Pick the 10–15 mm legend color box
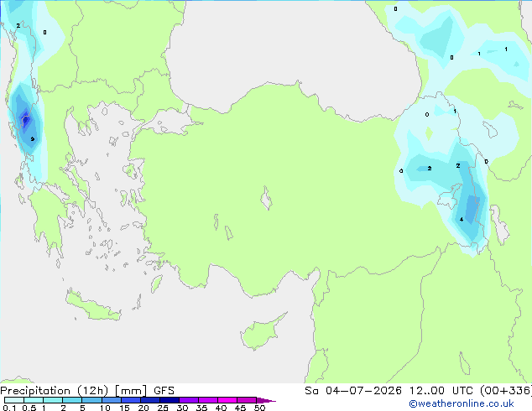 pyautogui.click(x=112, y=400)
